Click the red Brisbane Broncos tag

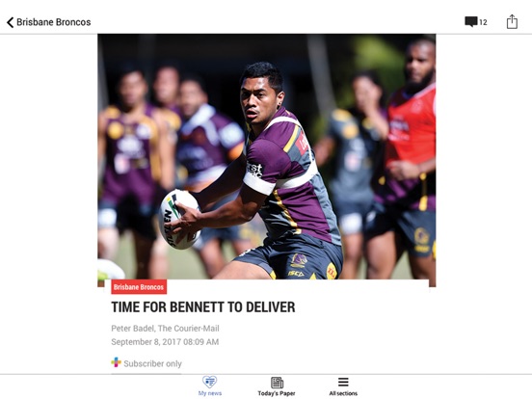[139, 287]
